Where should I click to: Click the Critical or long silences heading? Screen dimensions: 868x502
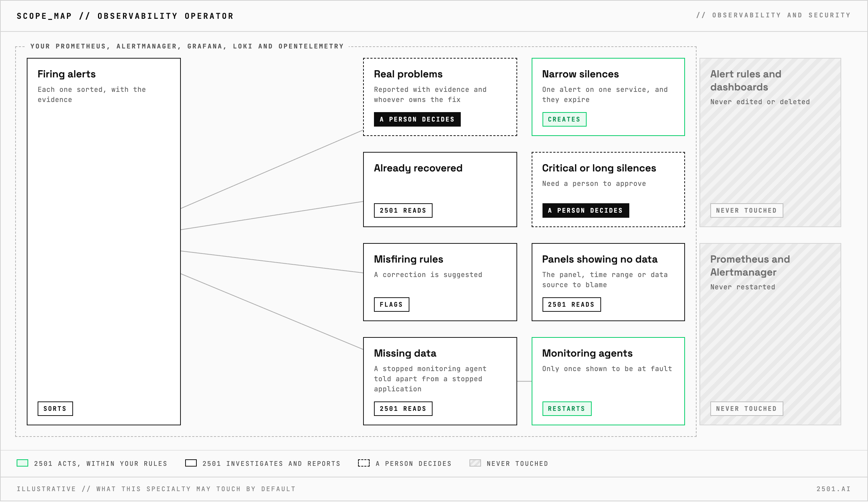(x=599, y=168)
